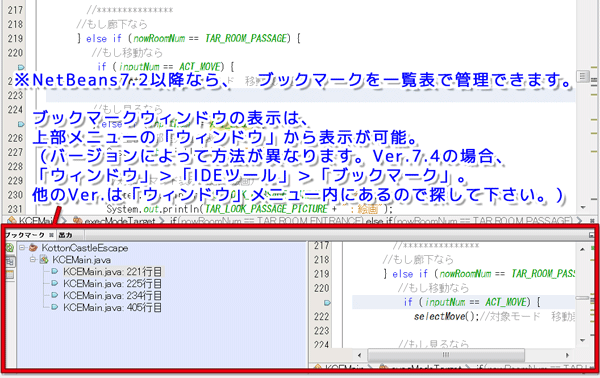Minimize the Bookmarks panel group
This screenshot has width=600, height=378.
coord(592,235)
